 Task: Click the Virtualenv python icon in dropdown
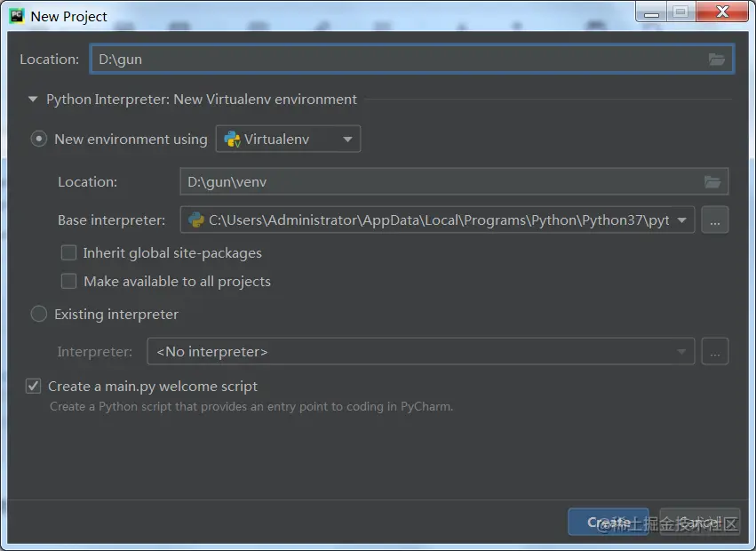click(233, 139)
